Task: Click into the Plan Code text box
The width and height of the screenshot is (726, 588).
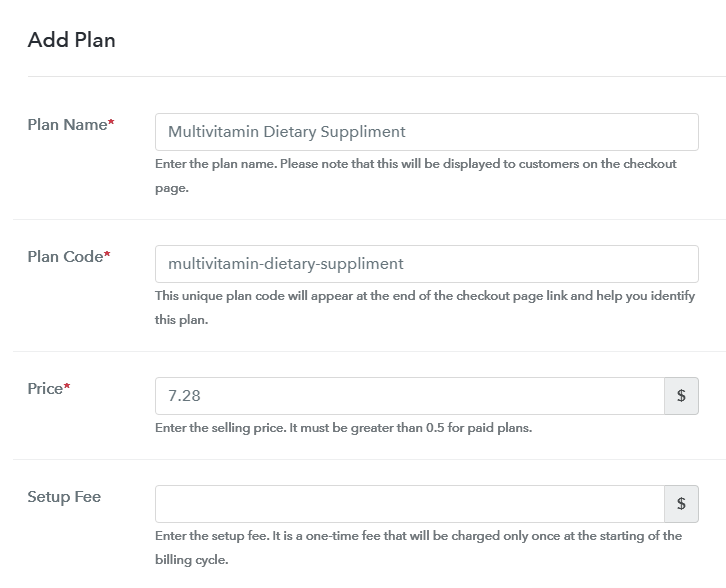Action: click(x=426, y=264)
